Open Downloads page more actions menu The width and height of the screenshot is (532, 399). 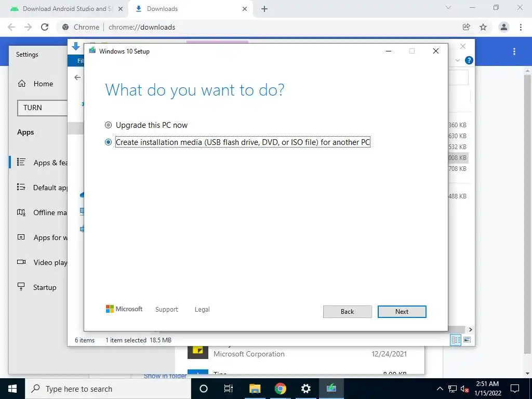click(x=514, y=51)
